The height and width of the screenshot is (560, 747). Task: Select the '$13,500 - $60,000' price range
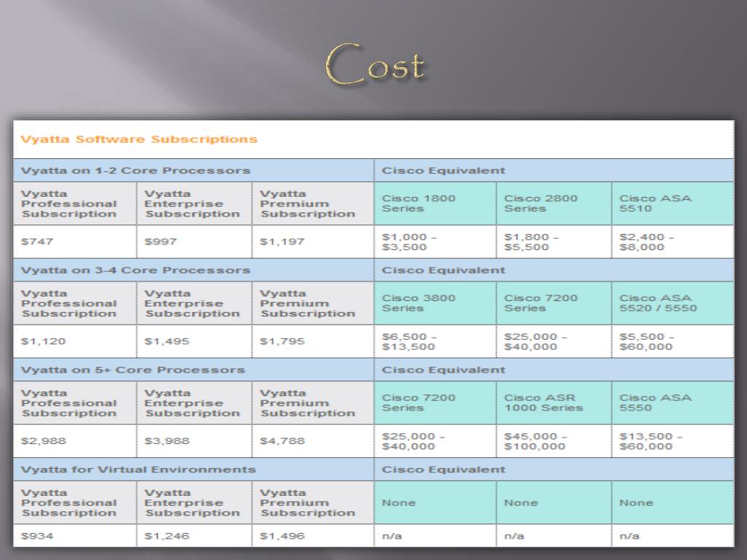point(651,441)
